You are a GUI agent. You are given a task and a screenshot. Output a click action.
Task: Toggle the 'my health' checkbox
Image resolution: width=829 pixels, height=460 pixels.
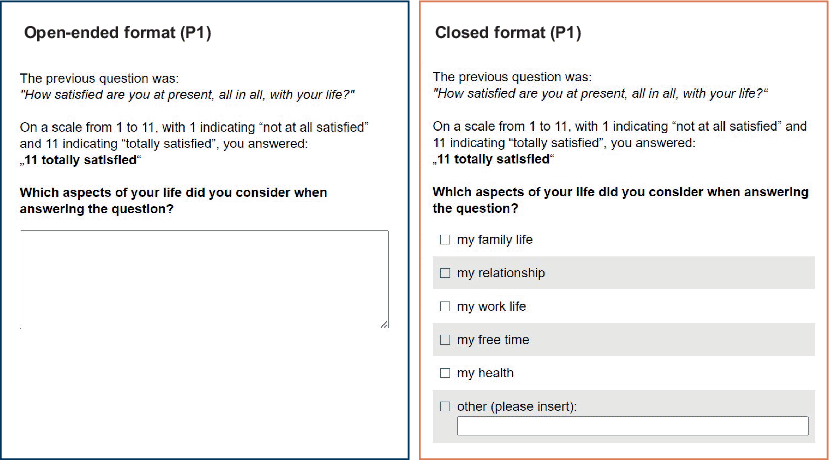click(445, 373)
